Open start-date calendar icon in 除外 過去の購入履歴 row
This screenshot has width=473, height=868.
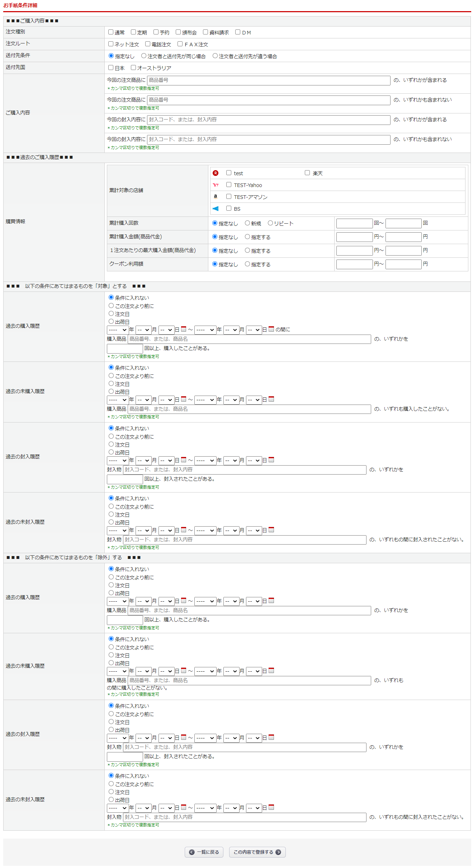click(184, 600)
